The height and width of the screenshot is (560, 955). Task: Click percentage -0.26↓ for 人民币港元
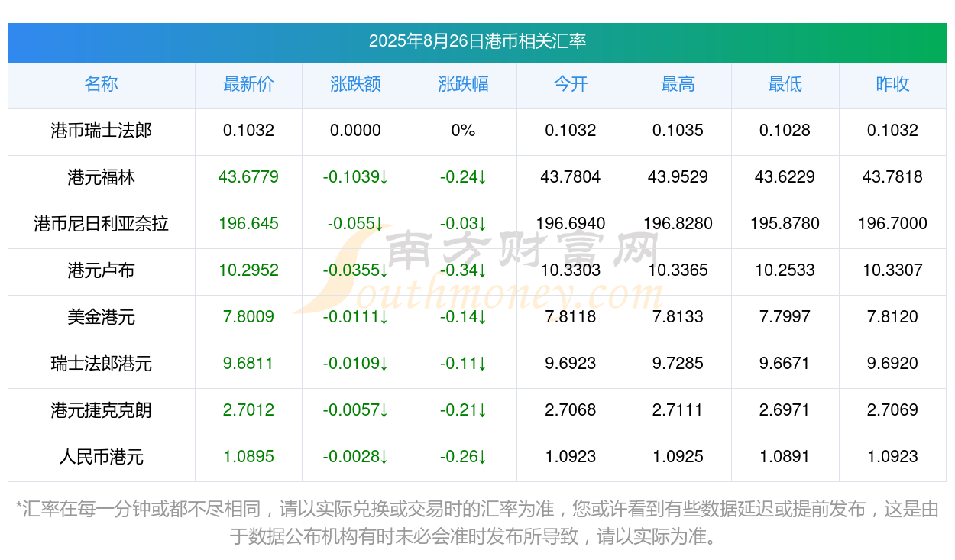[463, 457]
